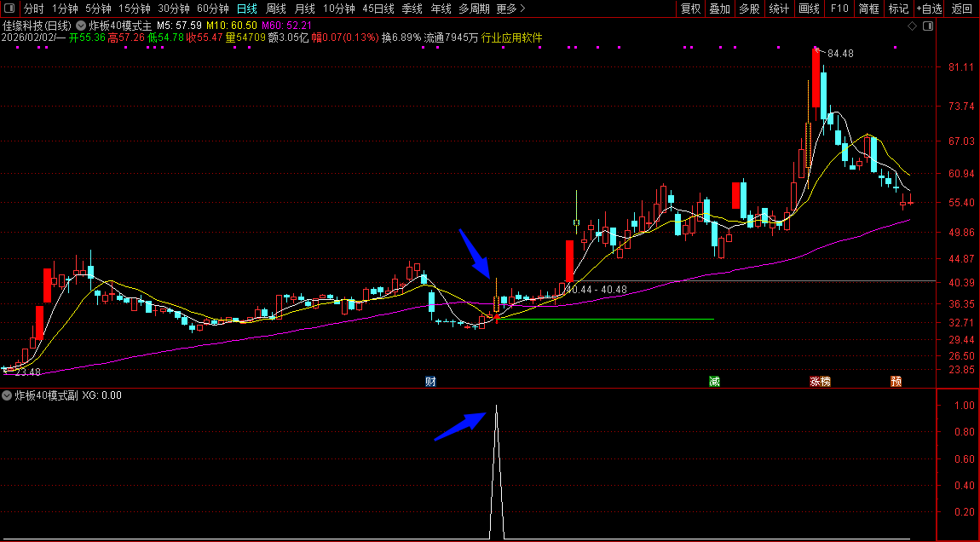
Task: Click the 预 event marker on timeline
Action: (x=896, y=381)
